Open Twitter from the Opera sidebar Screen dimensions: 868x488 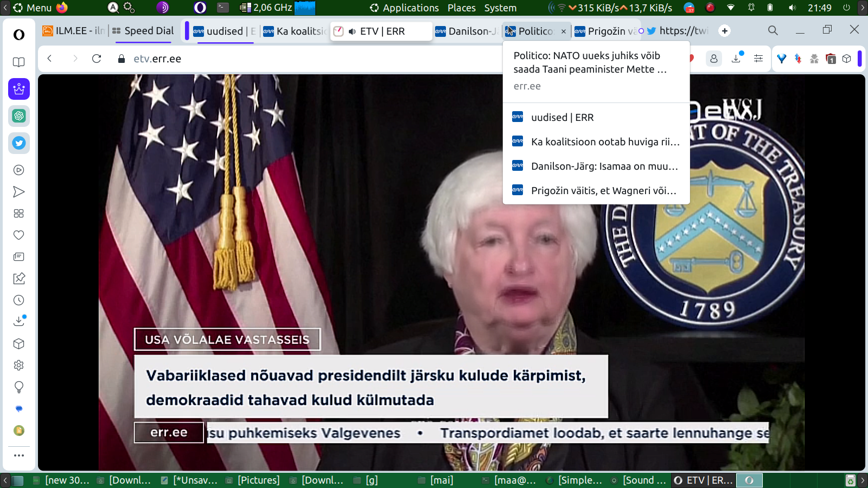[x=19, y=143]
